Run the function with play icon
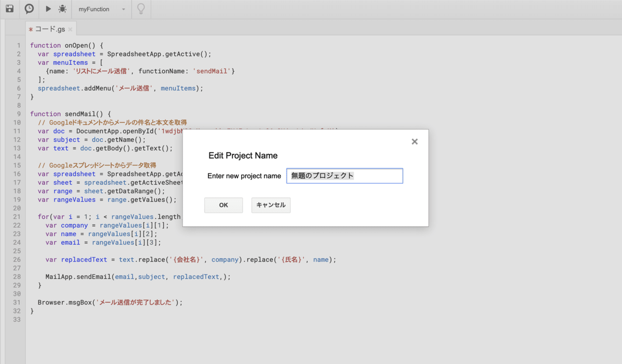 [48, 9]
